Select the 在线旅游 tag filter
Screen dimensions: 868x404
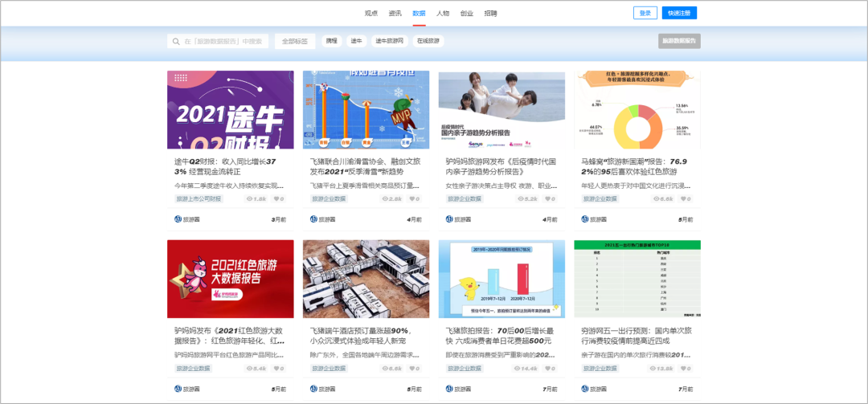click(x=428, y=41)
